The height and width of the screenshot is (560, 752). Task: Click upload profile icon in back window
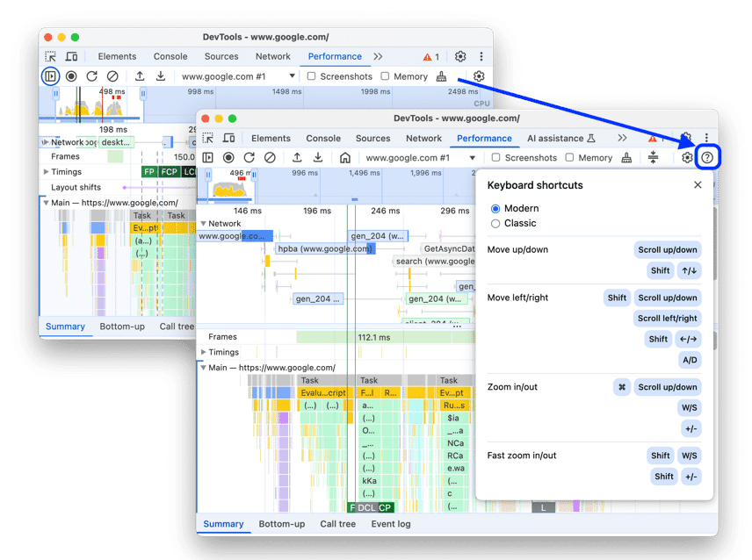[140, 76]
